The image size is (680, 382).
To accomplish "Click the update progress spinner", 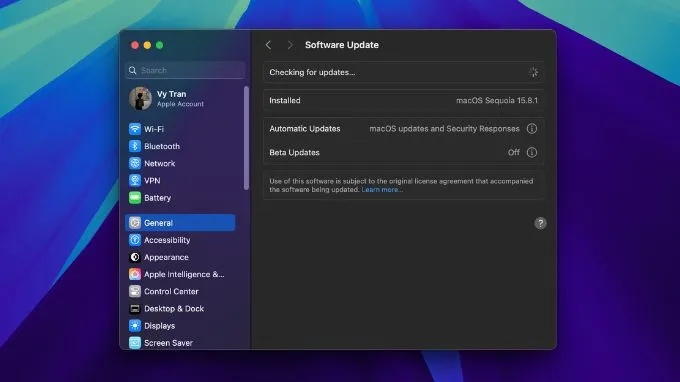I will (533, 72).
